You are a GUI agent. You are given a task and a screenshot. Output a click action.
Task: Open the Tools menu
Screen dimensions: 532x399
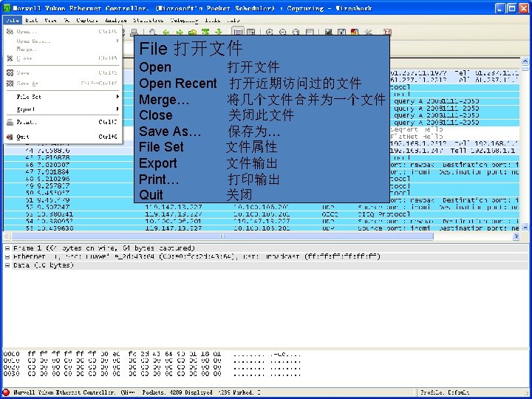213,21
